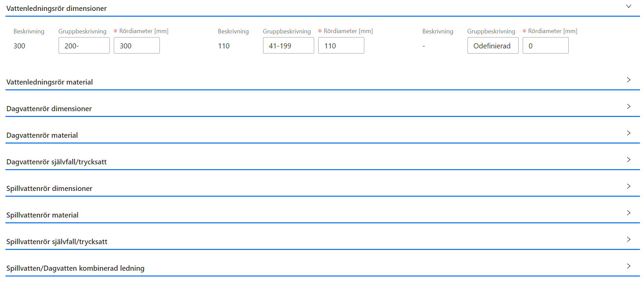Click the Rördiameter field containing 0
The image size is (644, 283).
pos(546,46)
